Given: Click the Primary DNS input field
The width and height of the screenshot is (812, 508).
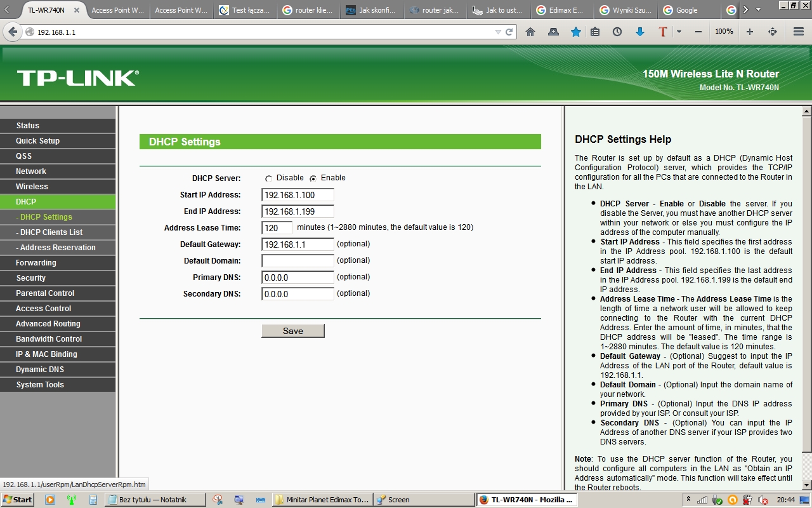Looking at the screenshot, I should point(298,277).
